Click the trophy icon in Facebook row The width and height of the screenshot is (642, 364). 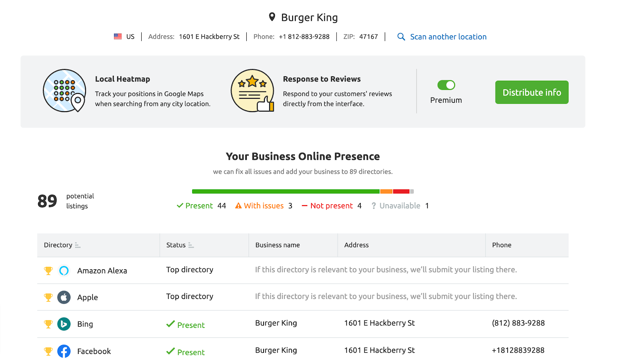tap(48, 352)
